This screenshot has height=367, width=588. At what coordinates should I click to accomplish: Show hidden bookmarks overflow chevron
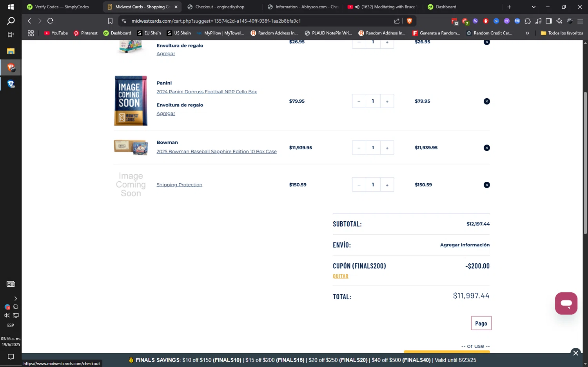[x=527, y=33]
